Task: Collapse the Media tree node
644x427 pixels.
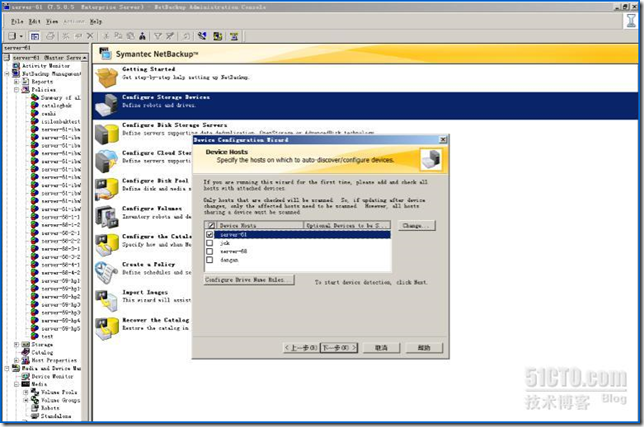Action: coord(16,384)
